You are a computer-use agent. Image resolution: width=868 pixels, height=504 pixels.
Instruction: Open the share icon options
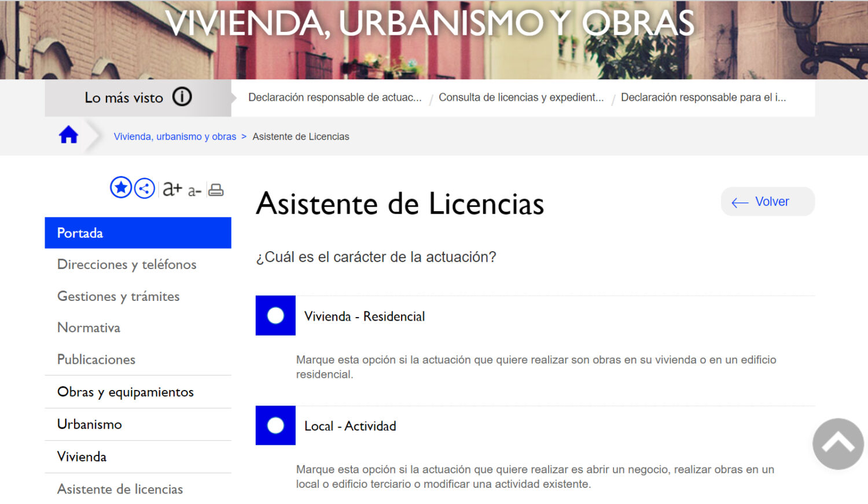tap(145, 189)
